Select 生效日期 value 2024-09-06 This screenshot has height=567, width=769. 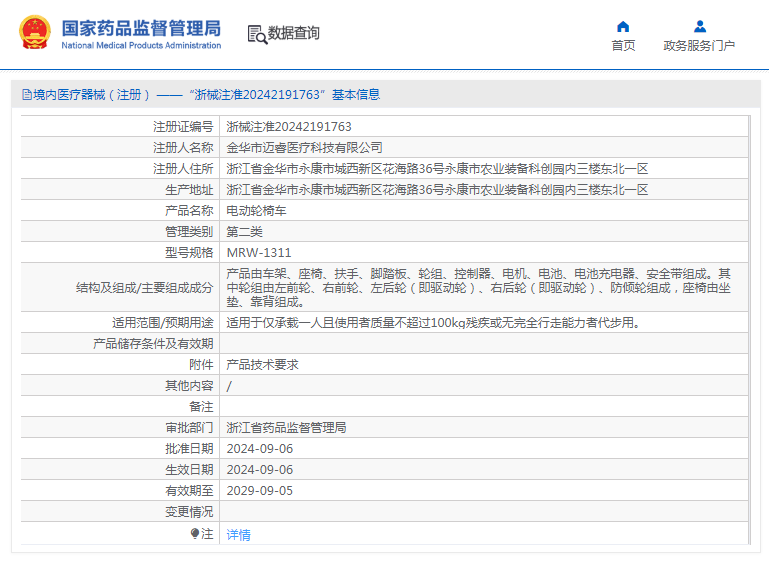click(x=259, y=470)
